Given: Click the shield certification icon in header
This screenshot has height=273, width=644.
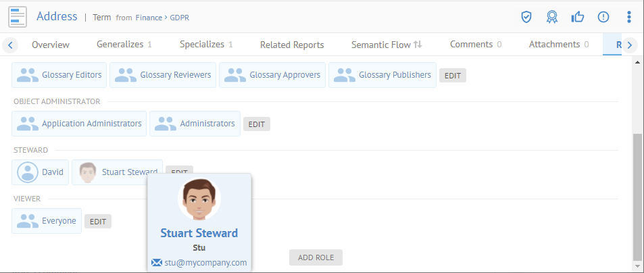Looking at the screenshot, I should [x=526, y=17].
